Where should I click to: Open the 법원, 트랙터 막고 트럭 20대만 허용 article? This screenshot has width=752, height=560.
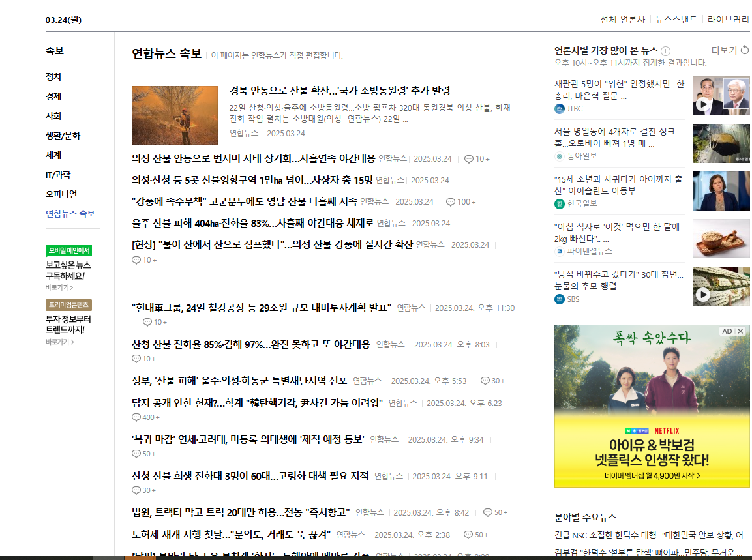coord(241,512)
